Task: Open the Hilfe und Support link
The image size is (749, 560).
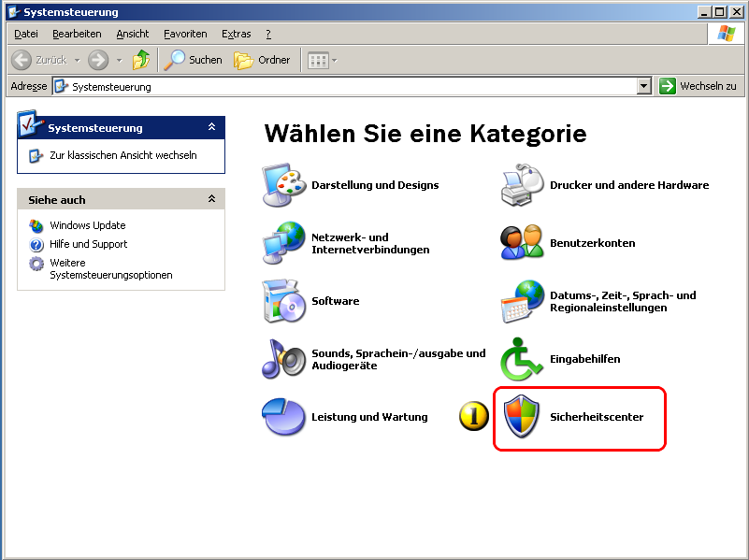Action: 89,244
